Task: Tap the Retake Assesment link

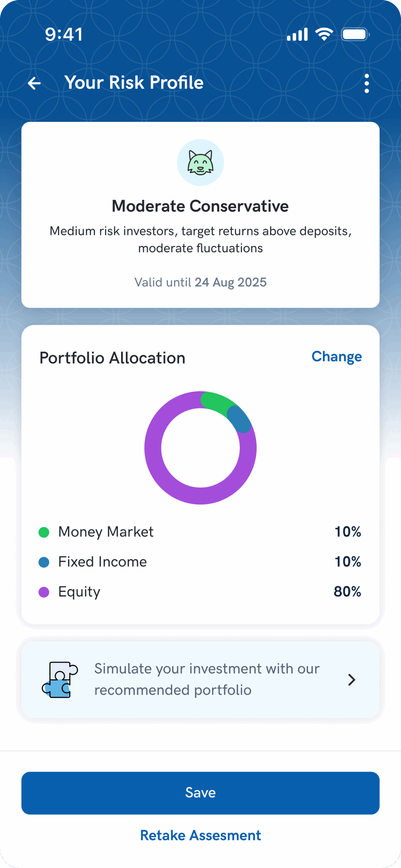Action: 200,835
